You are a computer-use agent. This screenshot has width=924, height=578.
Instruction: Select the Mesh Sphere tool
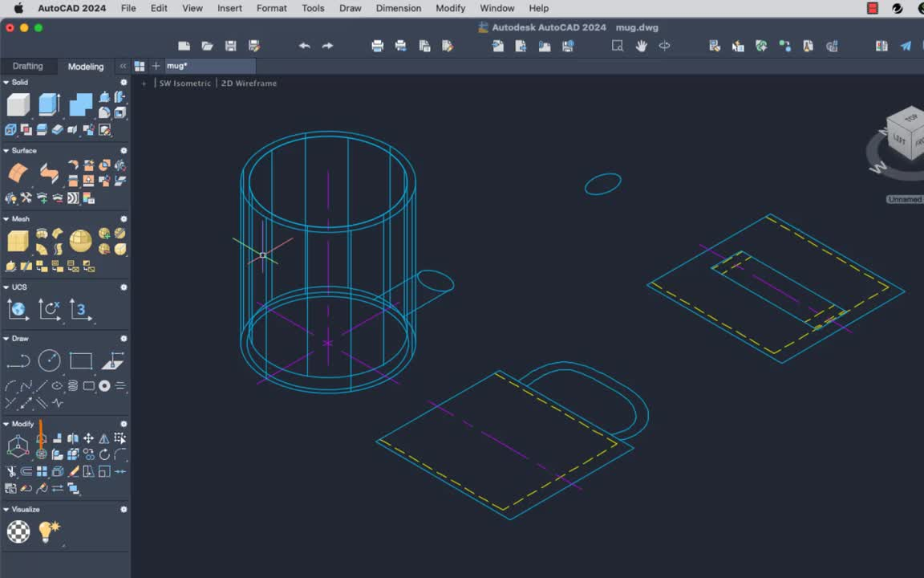coord(81,241)
